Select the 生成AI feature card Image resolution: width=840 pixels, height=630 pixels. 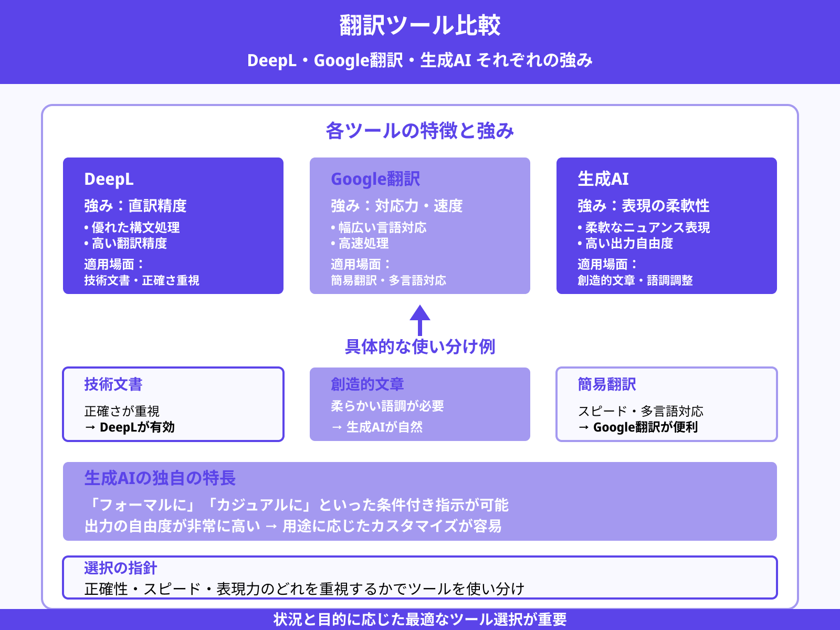[x=667, y=226]
